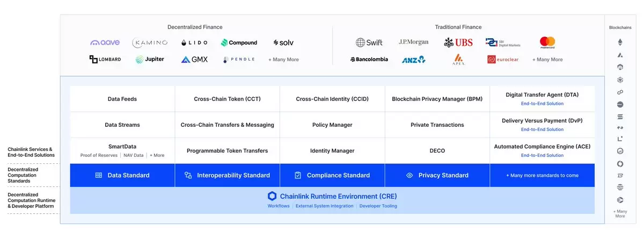The height and width of the screenshot is (238, 644).
Task: Open the GMX logo
Action: (x=194, y=60)
